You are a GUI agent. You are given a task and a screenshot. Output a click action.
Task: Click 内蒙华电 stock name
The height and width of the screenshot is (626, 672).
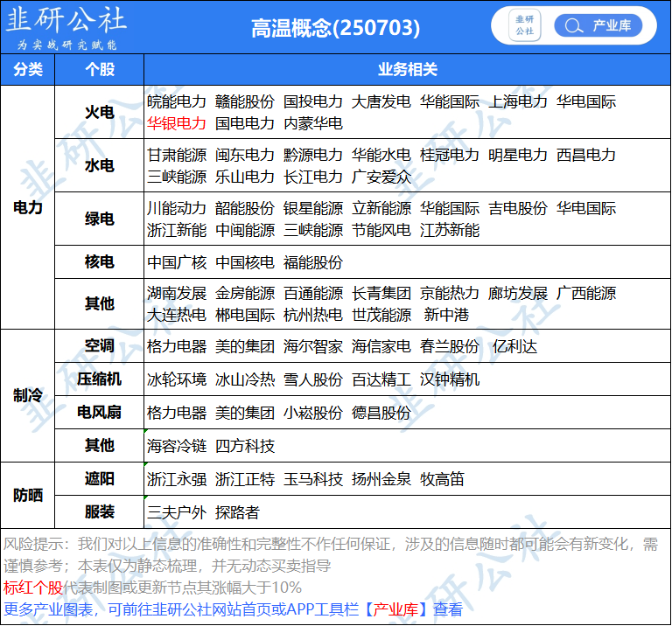point(313,123)
